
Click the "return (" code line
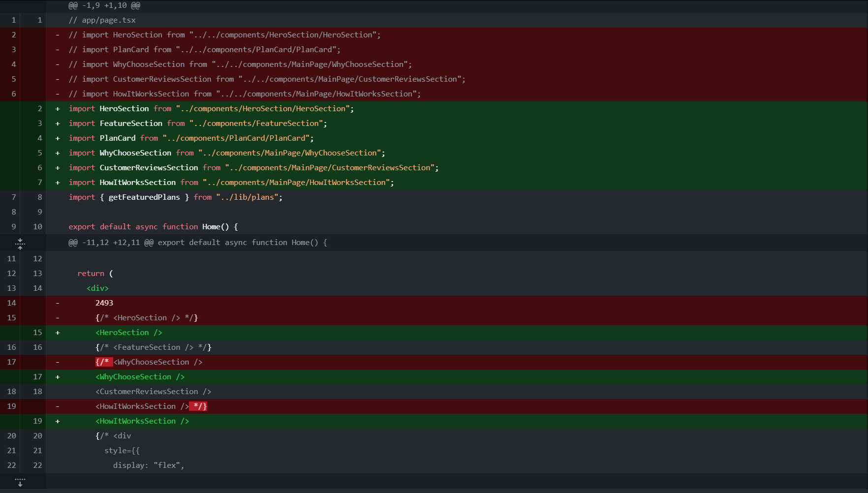(x=95, y=274)
